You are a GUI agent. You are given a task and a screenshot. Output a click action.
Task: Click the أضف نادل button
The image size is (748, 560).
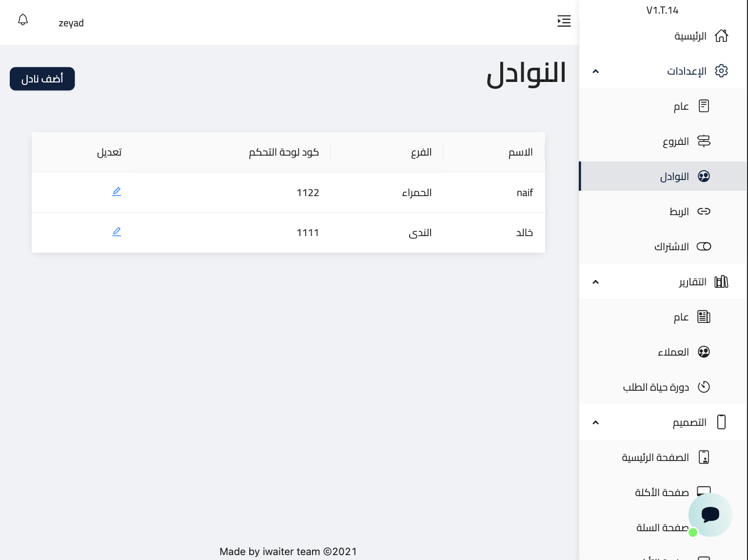[42, 79]
